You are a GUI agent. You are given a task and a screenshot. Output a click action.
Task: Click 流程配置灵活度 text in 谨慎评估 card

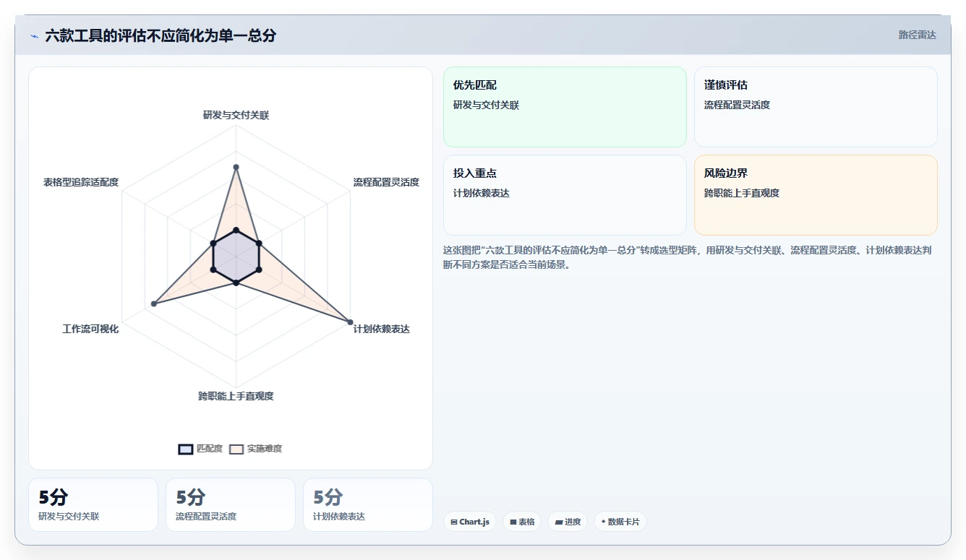738,105
